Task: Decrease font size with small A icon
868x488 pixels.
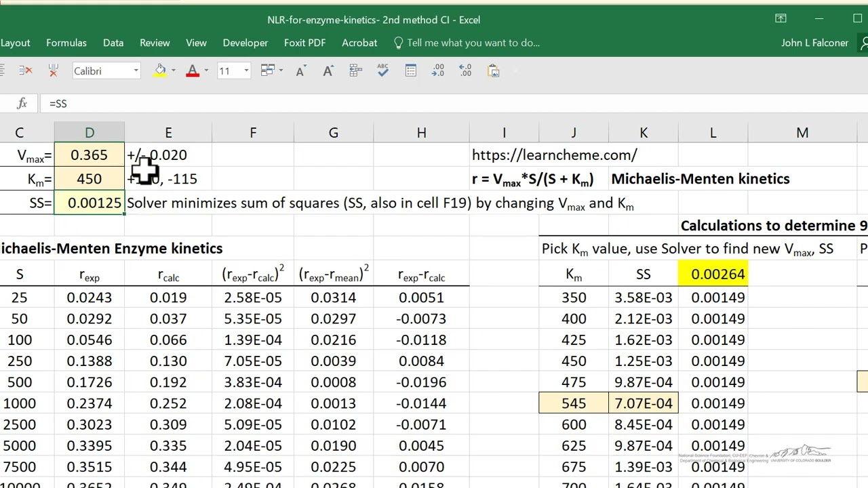Action: coord(300,71)
